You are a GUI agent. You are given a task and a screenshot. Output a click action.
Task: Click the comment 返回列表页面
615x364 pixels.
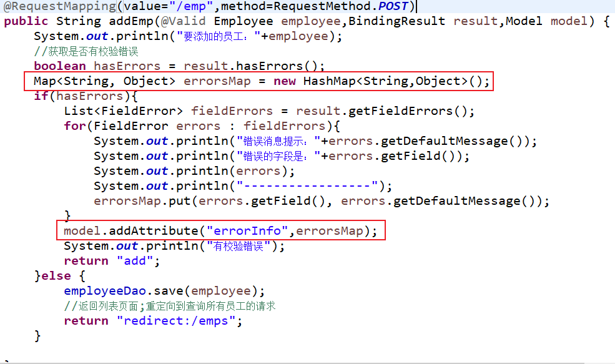click(169, 306)
